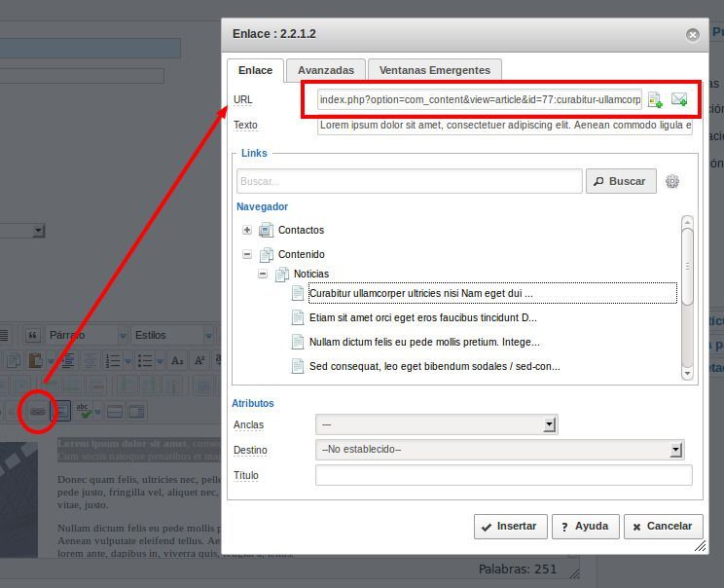Collapse the Noticias tree node
The height and width of the screenshot is (588, 724).
click(263, 274)
